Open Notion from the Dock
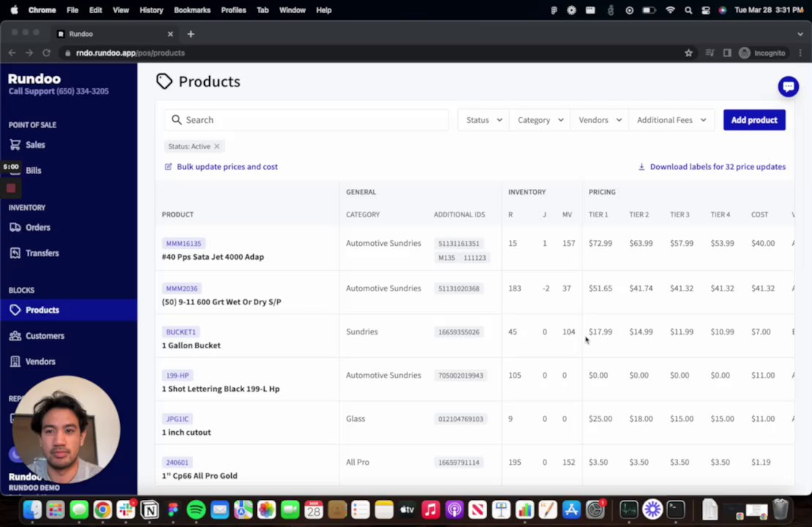Screen dimensions: 812x527 click(x=150, y=510)
